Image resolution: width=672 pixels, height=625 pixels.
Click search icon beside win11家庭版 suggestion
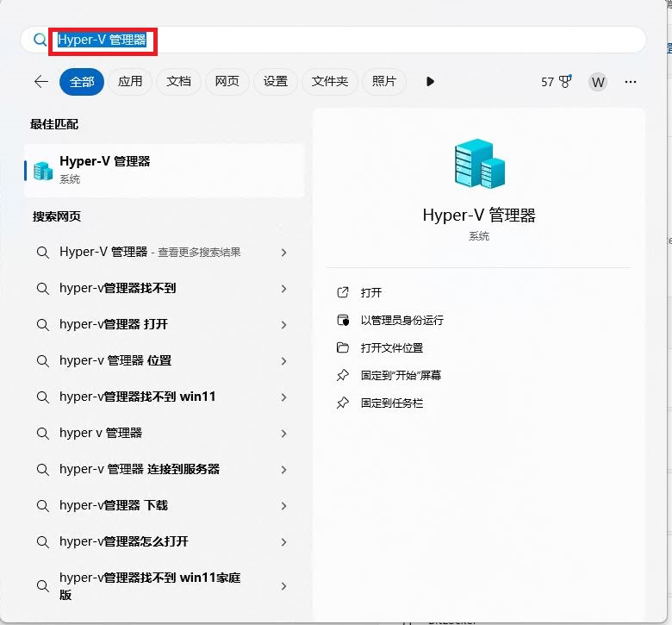43,586
